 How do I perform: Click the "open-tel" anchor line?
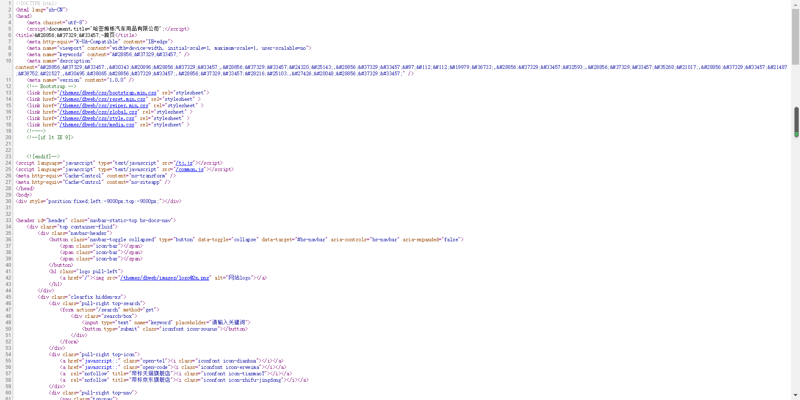pos(172,361)
